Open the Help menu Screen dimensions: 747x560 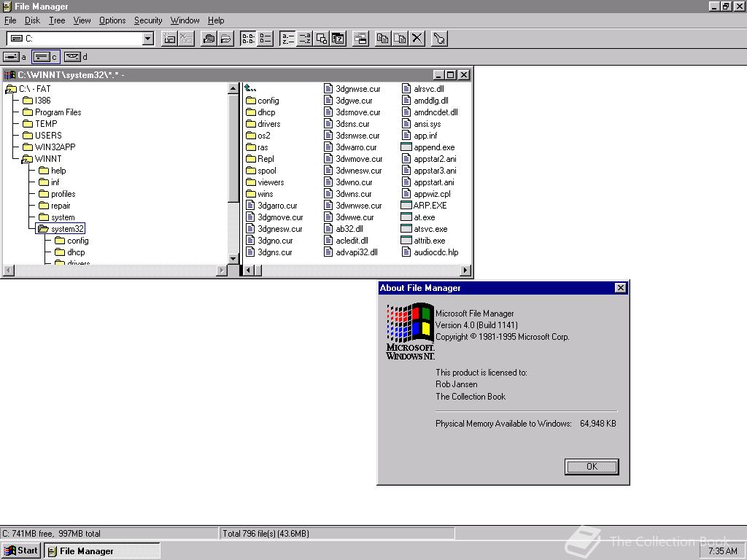[216, 20]
